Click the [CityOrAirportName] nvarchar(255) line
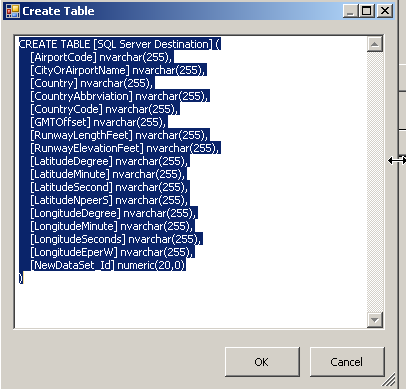 coord(118,70)
